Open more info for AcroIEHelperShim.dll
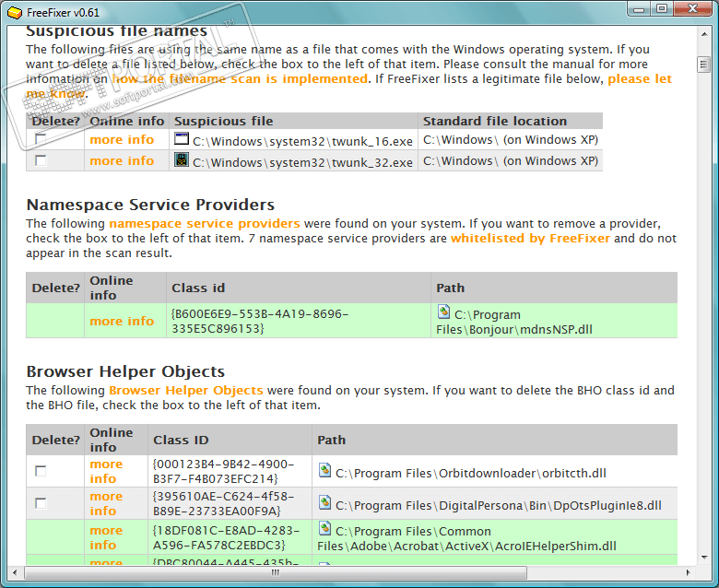719x588 pixels. point(106,537)
